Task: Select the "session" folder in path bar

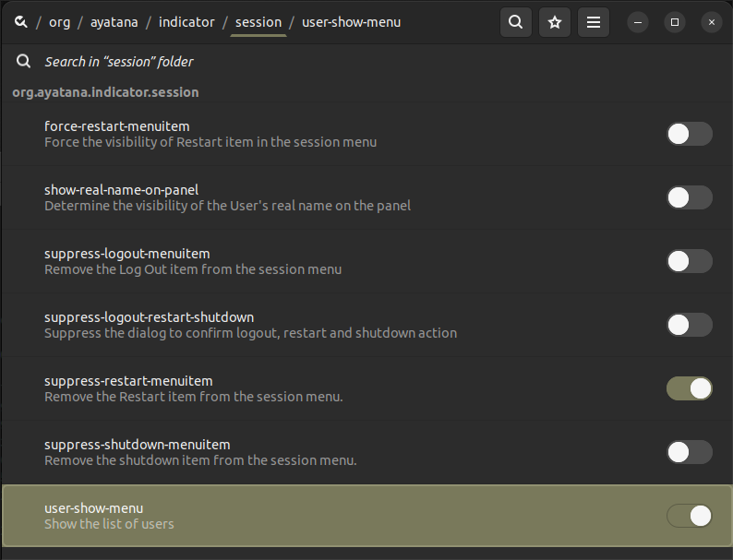Action: point(258,21)
